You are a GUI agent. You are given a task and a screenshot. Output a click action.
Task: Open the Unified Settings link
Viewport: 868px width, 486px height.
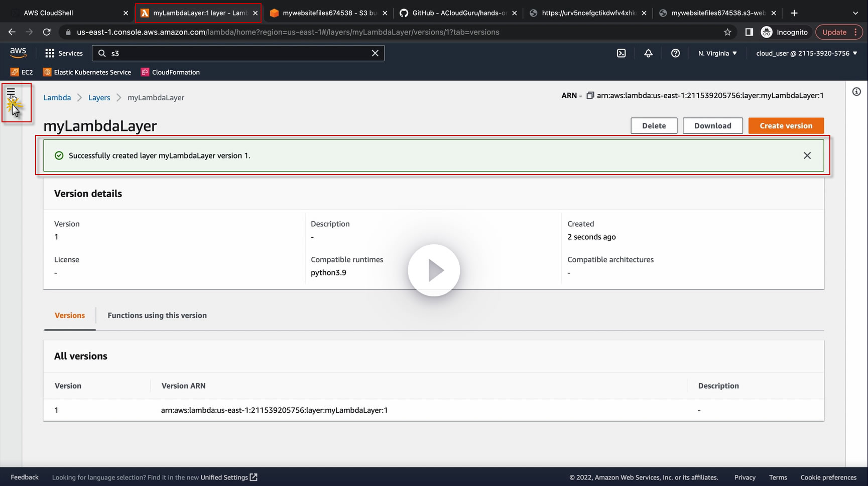[229, 477]
